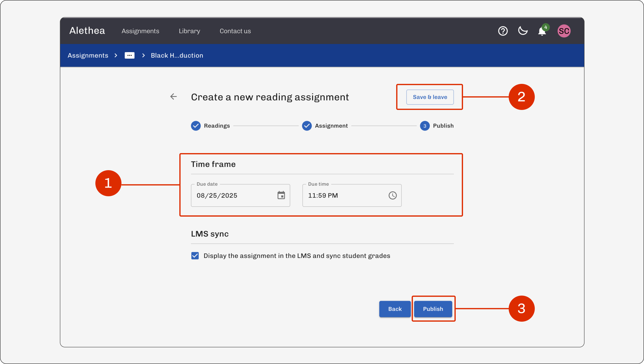Click Black H...duction breadcrumb

177,55
